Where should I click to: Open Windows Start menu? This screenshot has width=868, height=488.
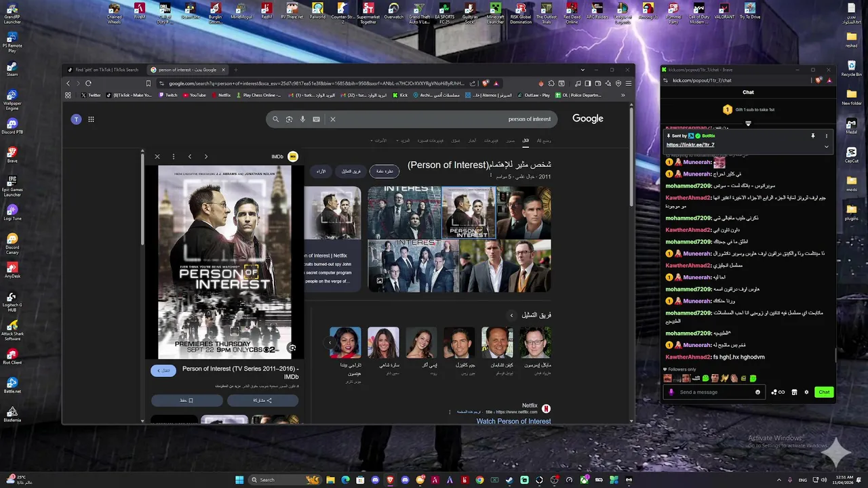(239, 480)
